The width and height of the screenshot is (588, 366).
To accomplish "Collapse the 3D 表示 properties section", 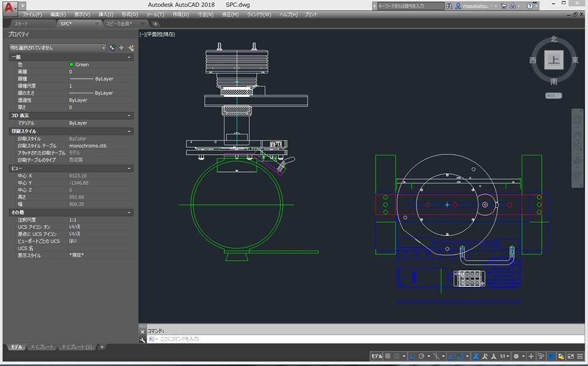I will coord(129,116).
